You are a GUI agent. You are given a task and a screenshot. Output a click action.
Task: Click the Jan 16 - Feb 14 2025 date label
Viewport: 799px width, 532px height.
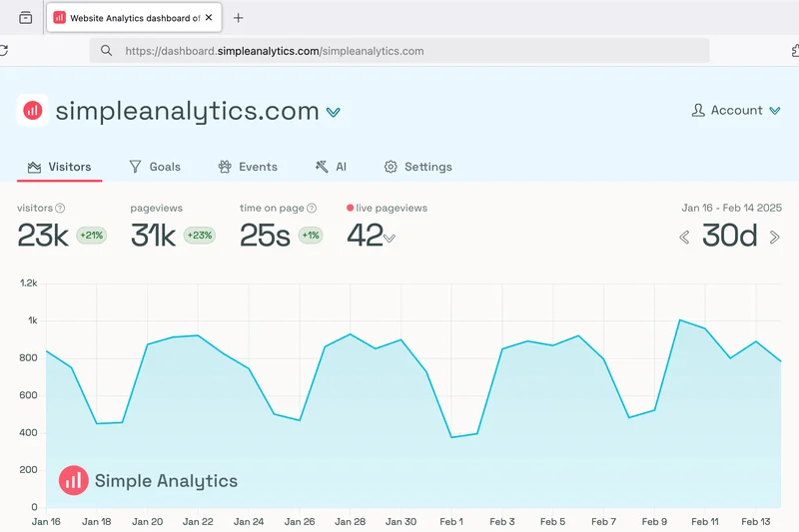[731, 208]
